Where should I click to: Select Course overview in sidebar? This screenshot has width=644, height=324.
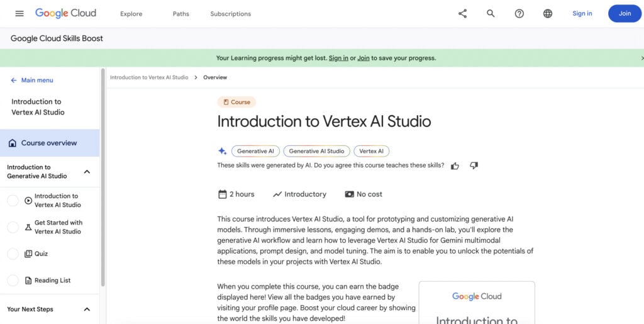(50, 143)
